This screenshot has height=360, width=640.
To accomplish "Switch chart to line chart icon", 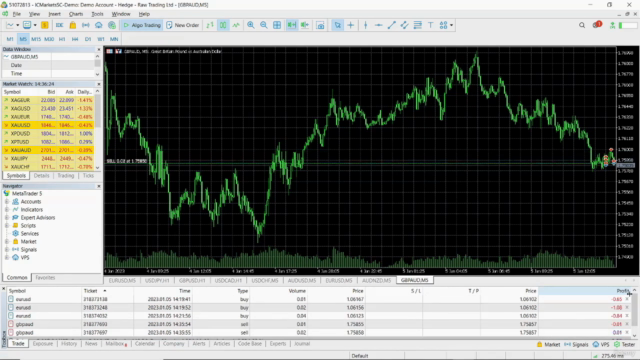I will [x=236, y=25].
